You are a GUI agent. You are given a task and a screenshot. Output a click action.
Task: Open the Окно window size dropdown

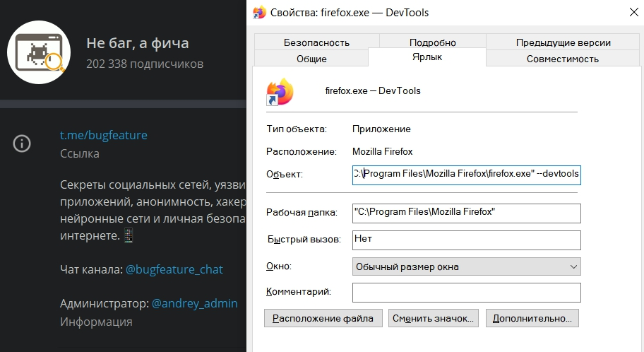[466, 266]
